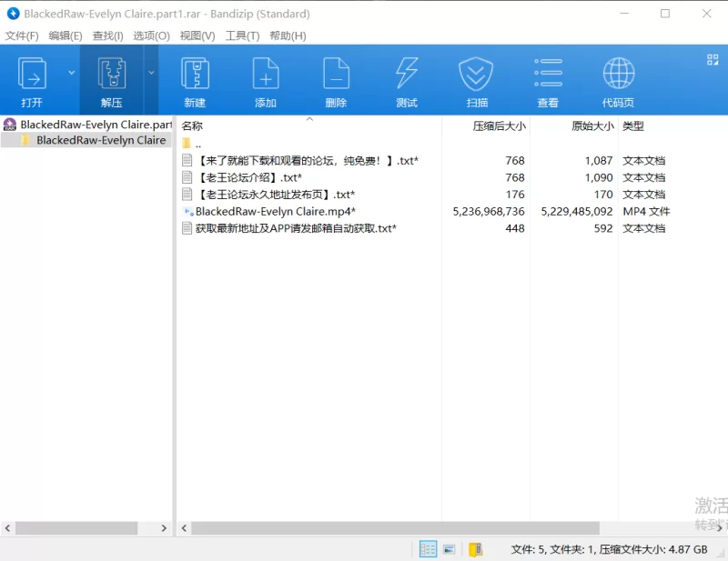Click the Open (打开) toolbar icon
The image size is (728, 561).
click(x=32, y=74)
